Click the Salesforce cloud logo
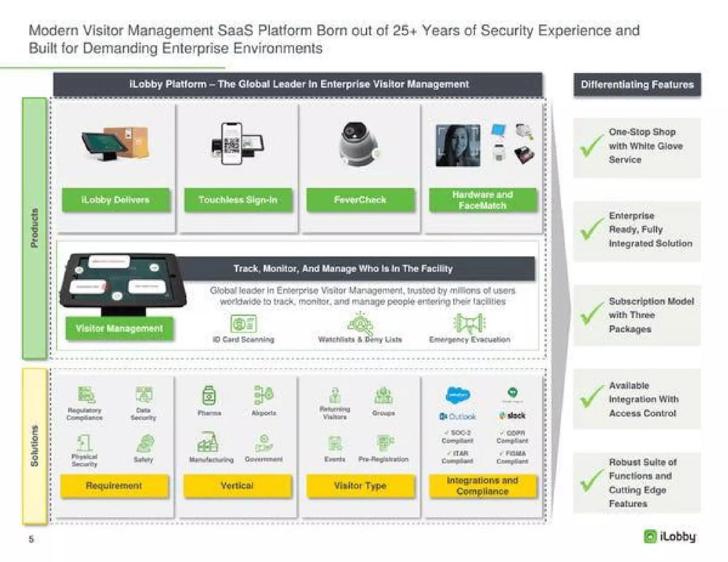 [457, 394]
